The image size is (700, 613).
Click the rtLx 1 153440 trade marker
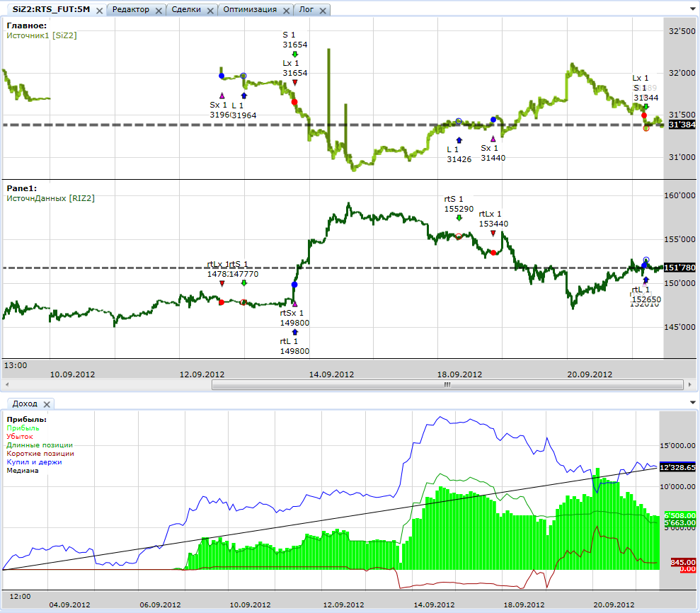[493, 233]
